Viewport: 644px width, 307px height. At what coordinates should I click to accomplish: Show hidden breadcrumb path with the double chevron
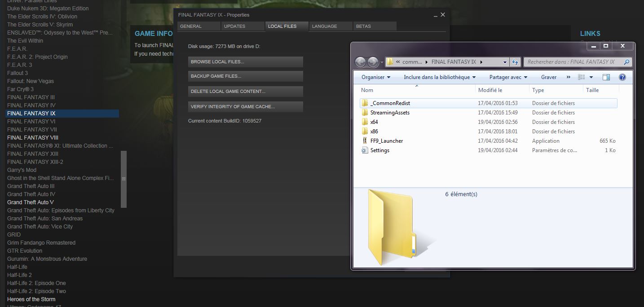click(x=398, y=62)
